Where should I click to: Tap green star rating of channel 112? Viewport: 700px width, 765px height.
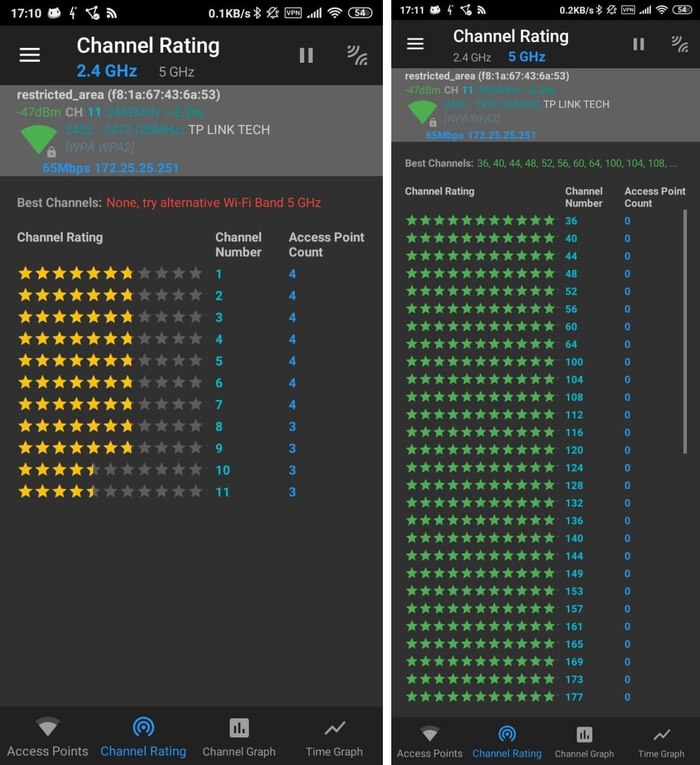click(x=480, y=415)
